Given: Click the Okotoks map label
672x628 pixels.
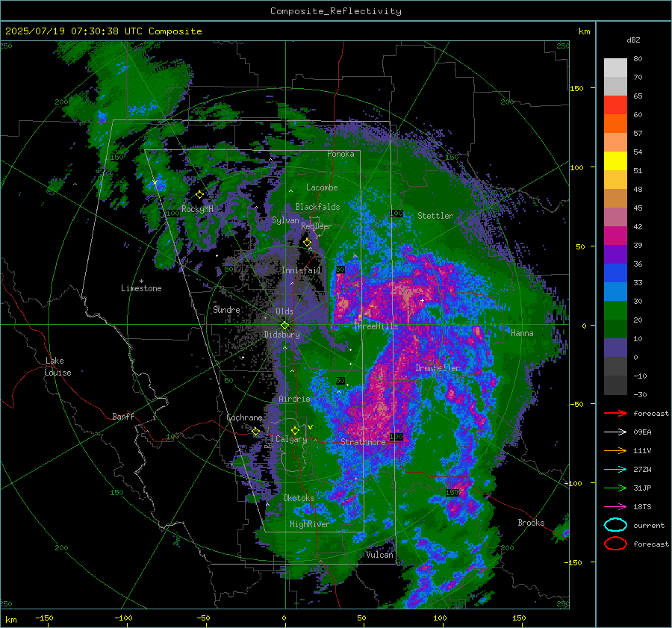Looking at the screenshot, I should (x=299, y=498).
